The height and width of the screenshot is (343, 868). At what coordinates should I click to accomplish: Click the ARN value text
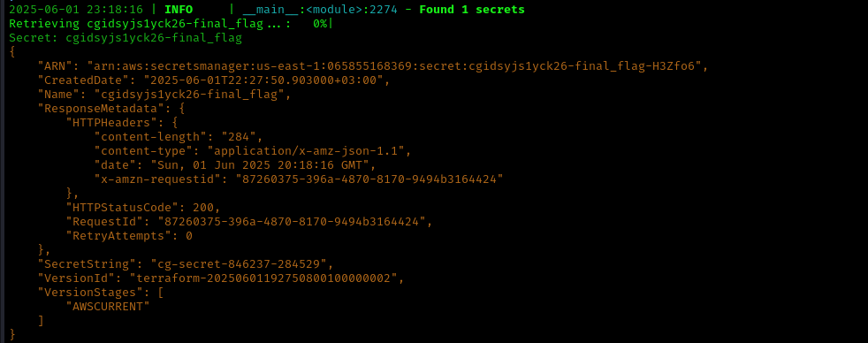click(x=398, y=66)
